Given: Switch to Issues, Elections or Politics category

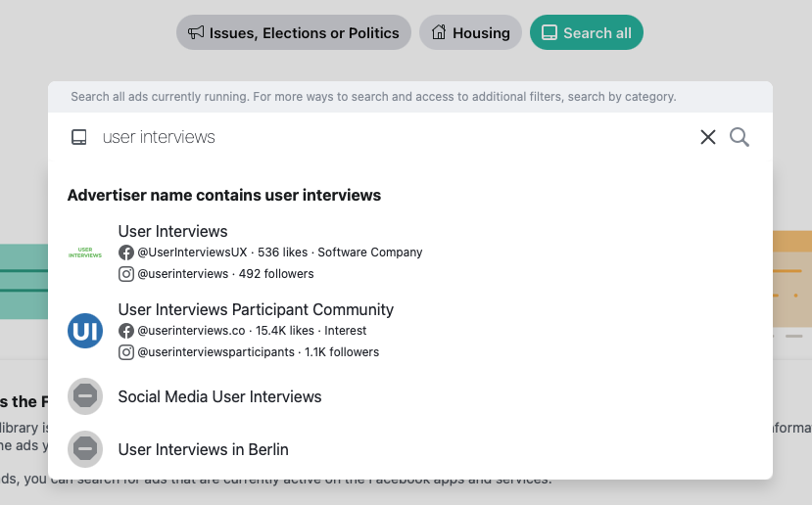Looking at the screenshot, I should pos(294,33).
